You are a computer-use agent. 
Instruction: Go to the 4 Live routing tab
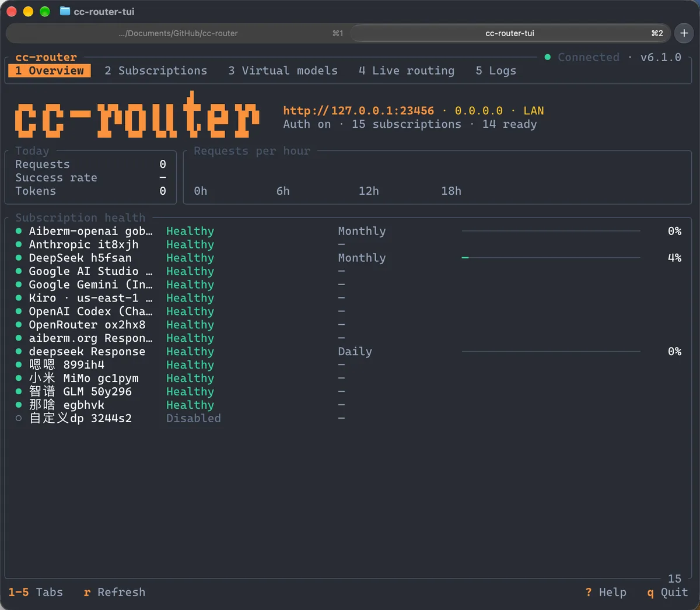click(407, 71)
